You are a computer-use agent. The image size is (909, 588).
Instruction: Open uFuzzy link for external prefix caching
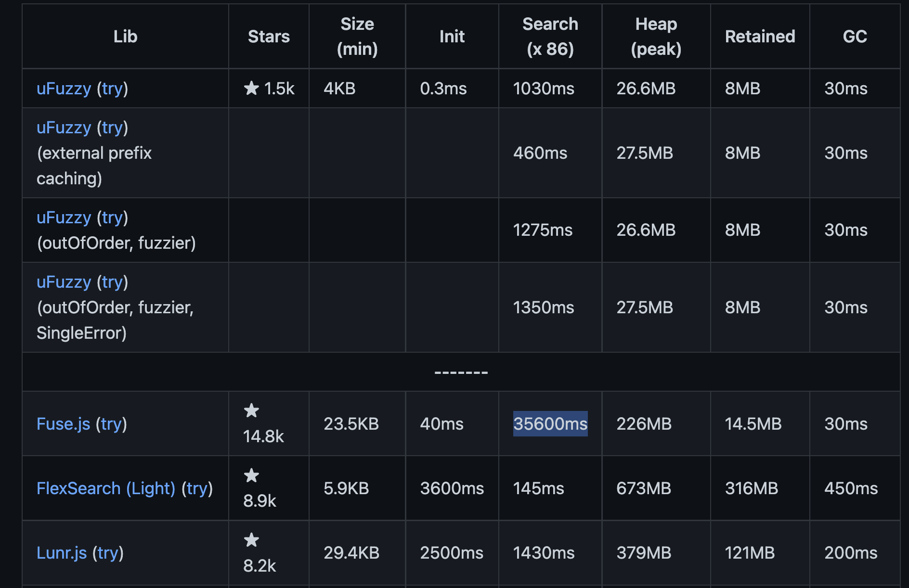click(x=64, y=128)
